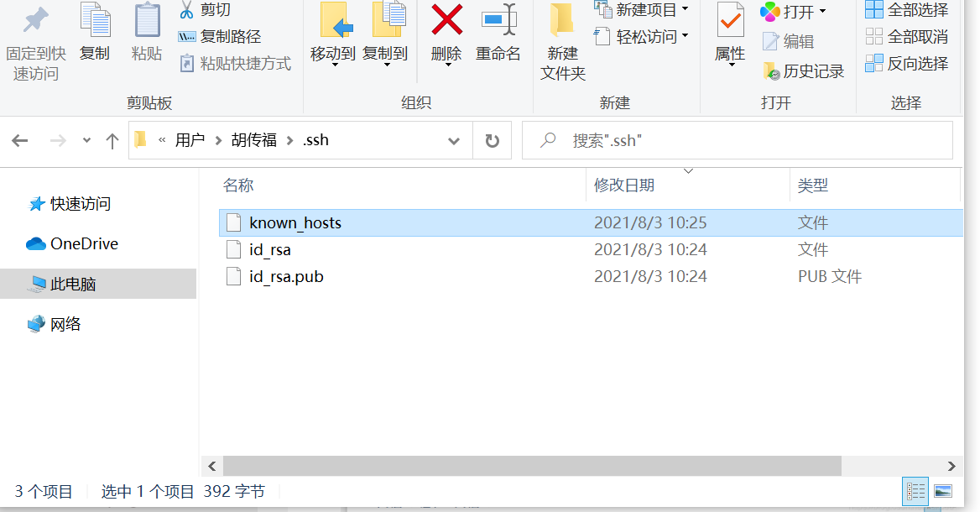Switch to large thumbnails view
980x512 pixels.
(943, 491)
